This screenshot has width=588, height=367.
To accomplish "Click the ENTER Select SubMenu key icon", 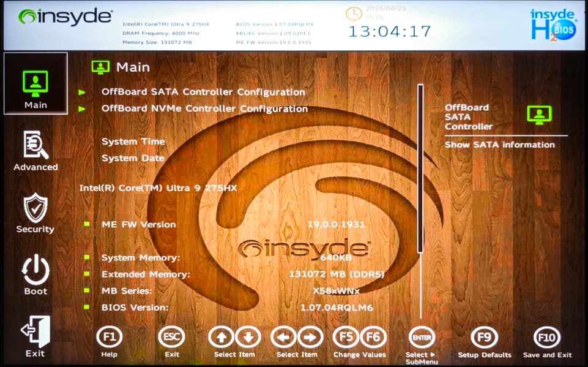I will (x=422, y=338).
